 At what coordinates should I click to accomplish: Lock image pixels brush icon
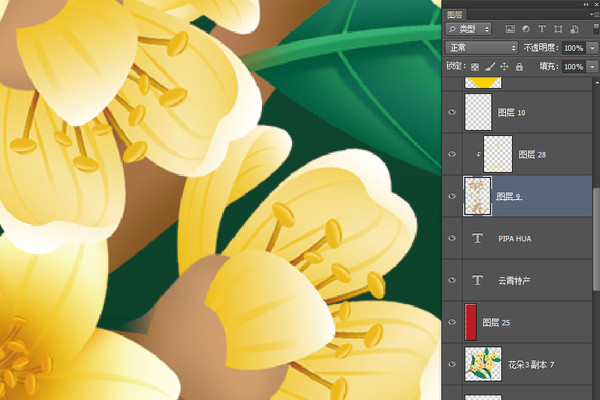coord(490,67)
